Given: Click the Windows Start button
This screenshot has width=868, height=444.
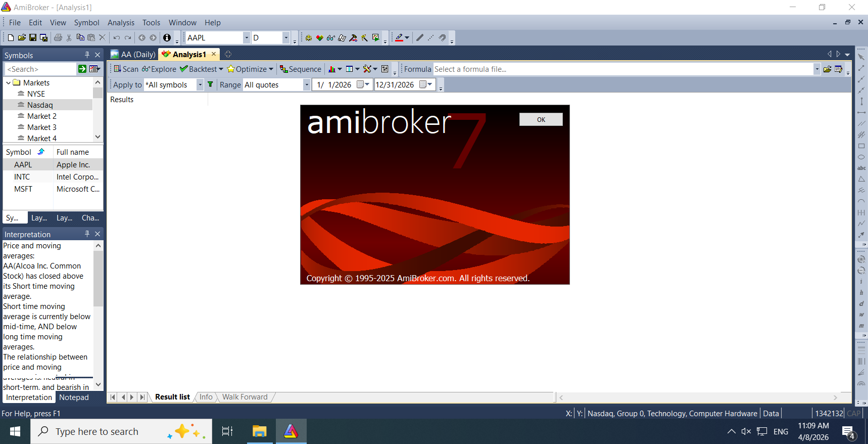Looking at the screenshot, I should point(15,431).
